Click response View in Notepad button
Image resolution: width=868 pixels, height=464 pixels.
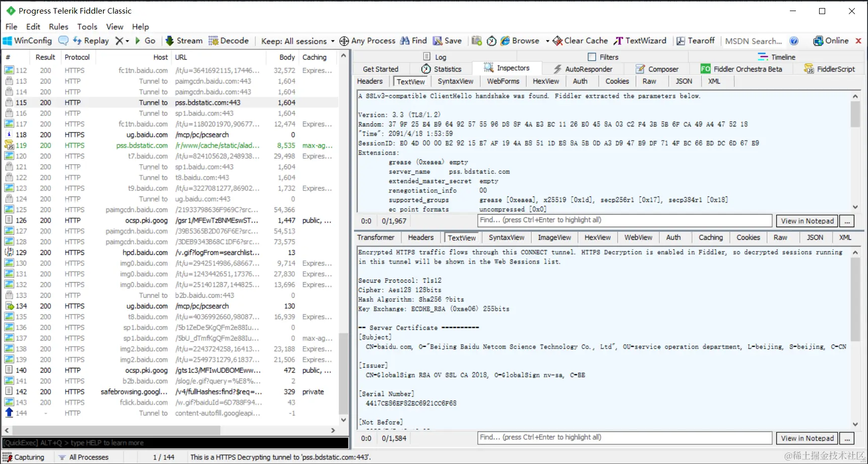(807, 438)
